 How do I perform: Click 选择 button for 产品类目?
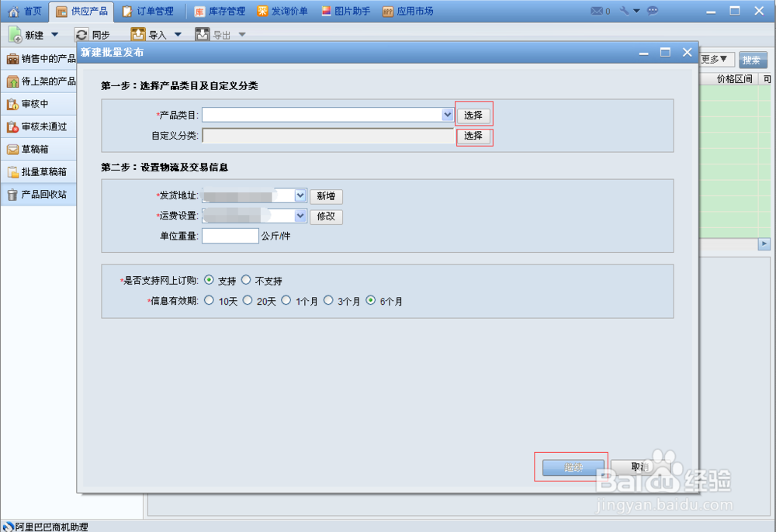[x=473, y=116]
